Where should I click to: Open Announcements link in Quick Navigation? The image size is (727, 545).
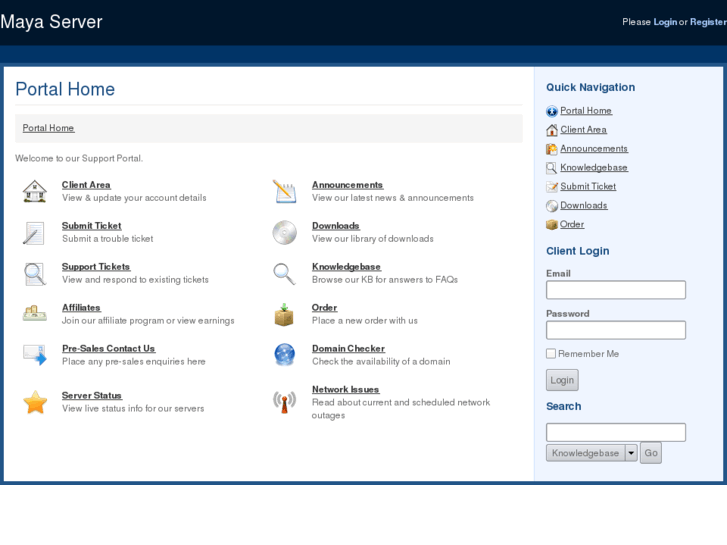(x=594, y=148)
